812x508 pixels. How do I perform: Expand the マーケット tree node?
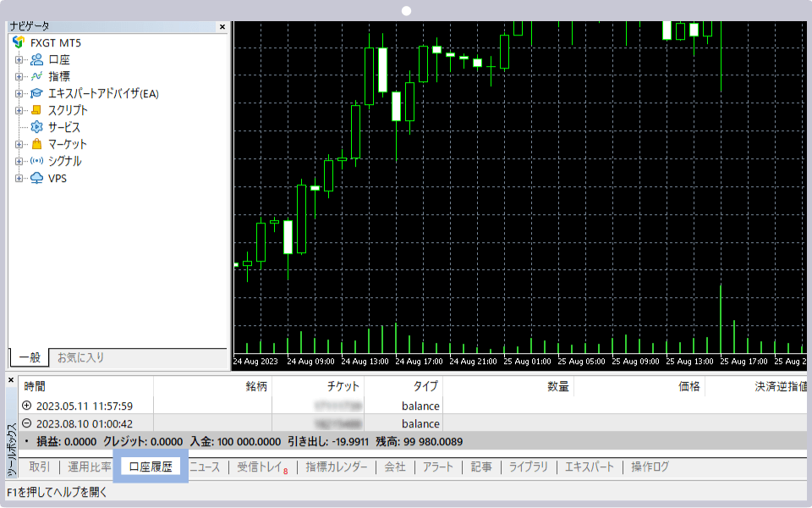pos(19,145)
